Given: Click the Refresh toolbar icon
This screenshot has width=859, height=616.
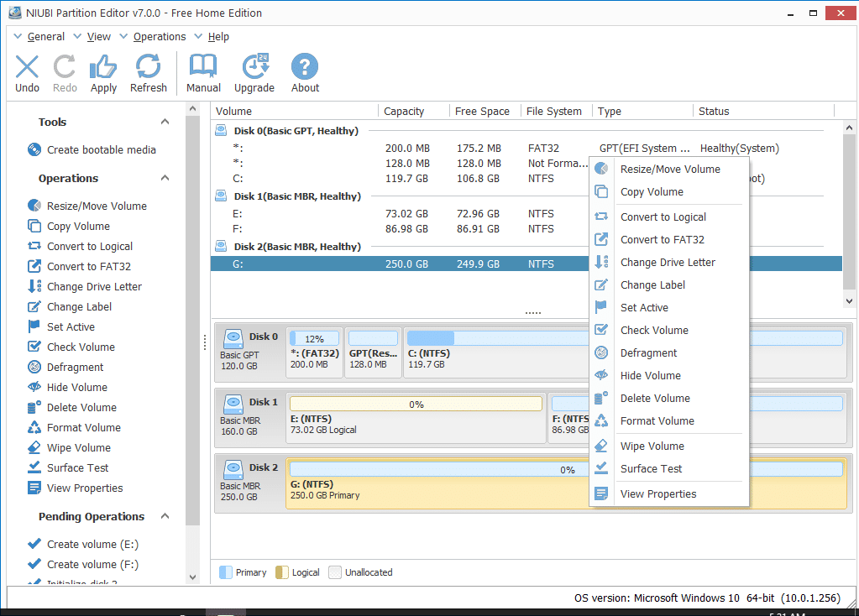Looking at the screenshot, I should (148, 67).
